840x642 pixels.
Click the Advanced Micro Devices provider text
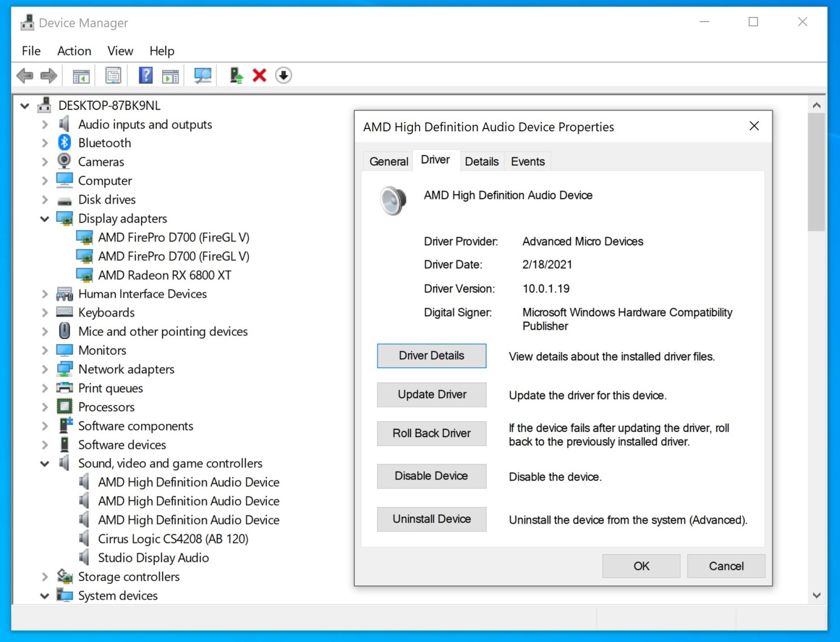point(583,242)
